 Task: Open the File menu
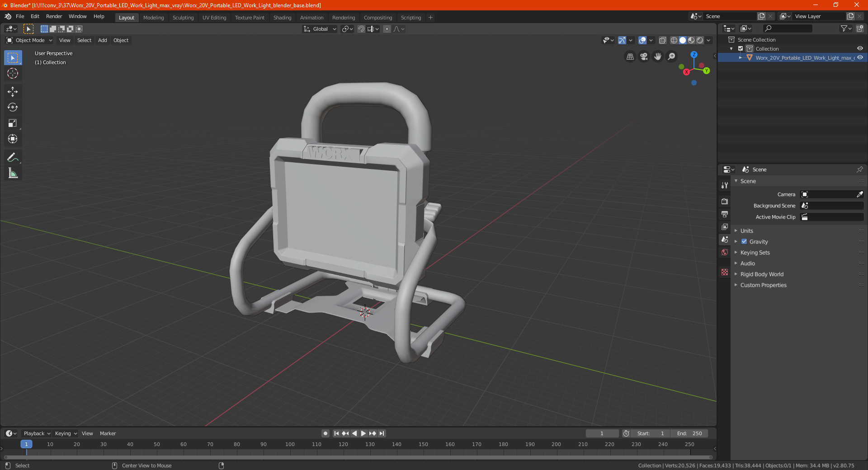click(x=20, y=16)
